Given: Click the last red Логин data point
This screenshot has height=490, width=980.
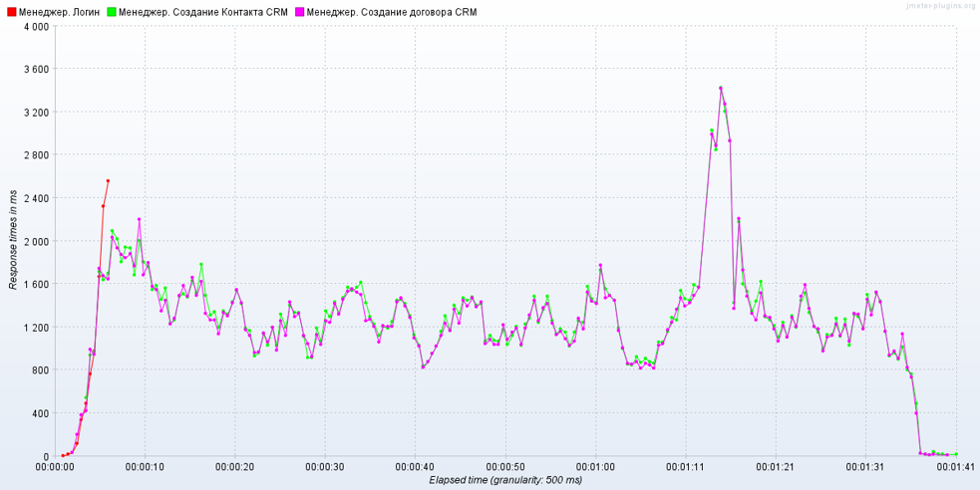Looking at the screenshot, I should pyautogui.click(x=108, y=181).
